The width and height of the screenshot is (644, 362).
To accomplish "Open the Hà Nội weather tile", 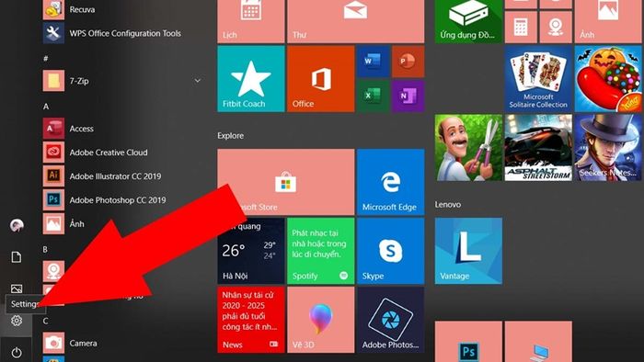I will pyautogui.click(x=251, y=251).
